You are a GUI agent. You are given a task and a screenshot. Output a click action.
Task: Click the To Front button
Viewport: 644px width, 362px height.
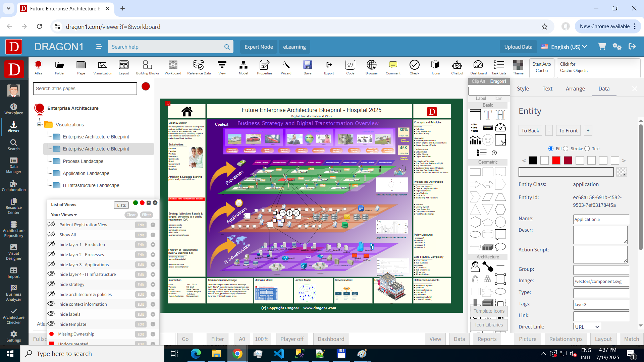(x=568, y=131)
